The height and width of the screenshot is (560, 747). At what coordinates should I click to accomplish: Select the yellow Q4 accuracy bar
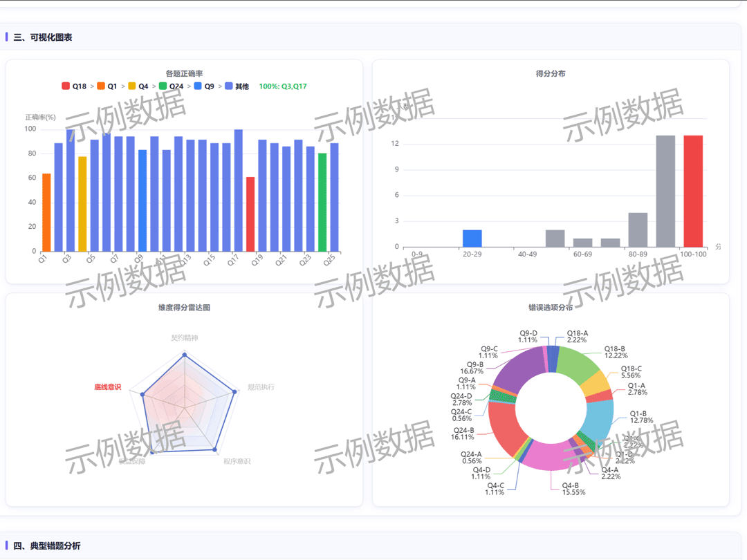(x=82, y=204)
